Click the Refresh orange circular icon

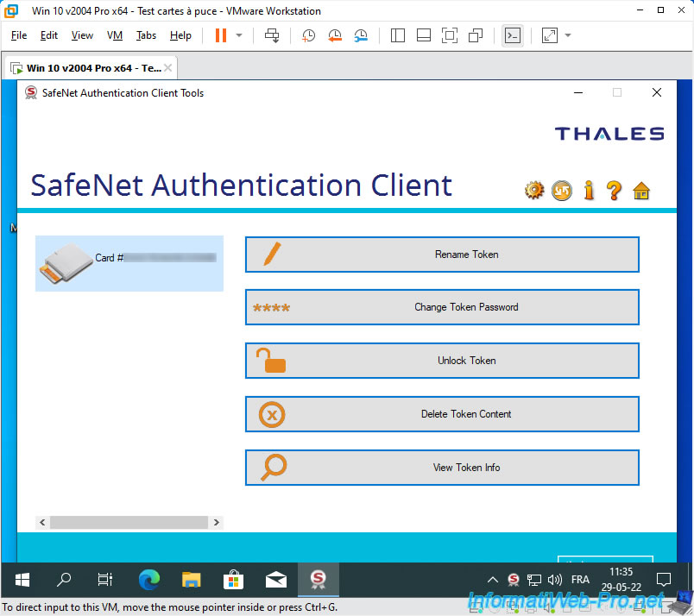click(562, 191)
